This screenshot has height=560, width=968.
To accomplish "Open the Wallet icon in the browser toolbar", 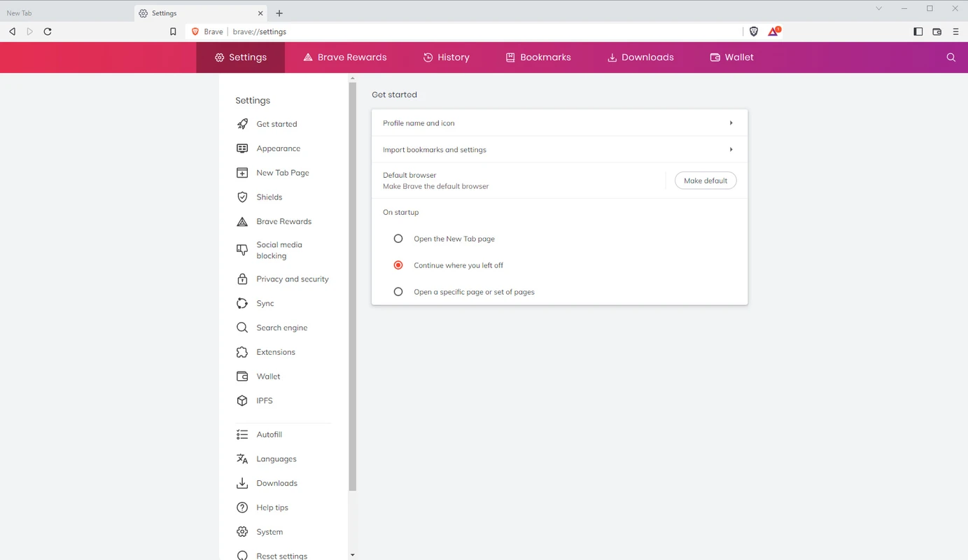I will click(937, 31).
